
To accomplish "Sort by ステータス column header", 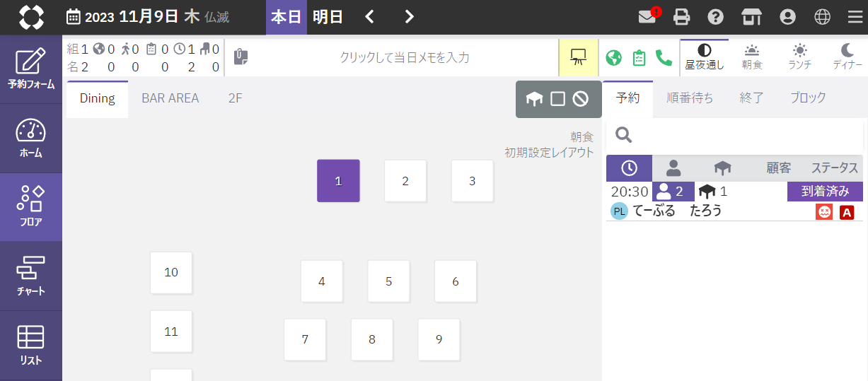I will tap(835, 168).
